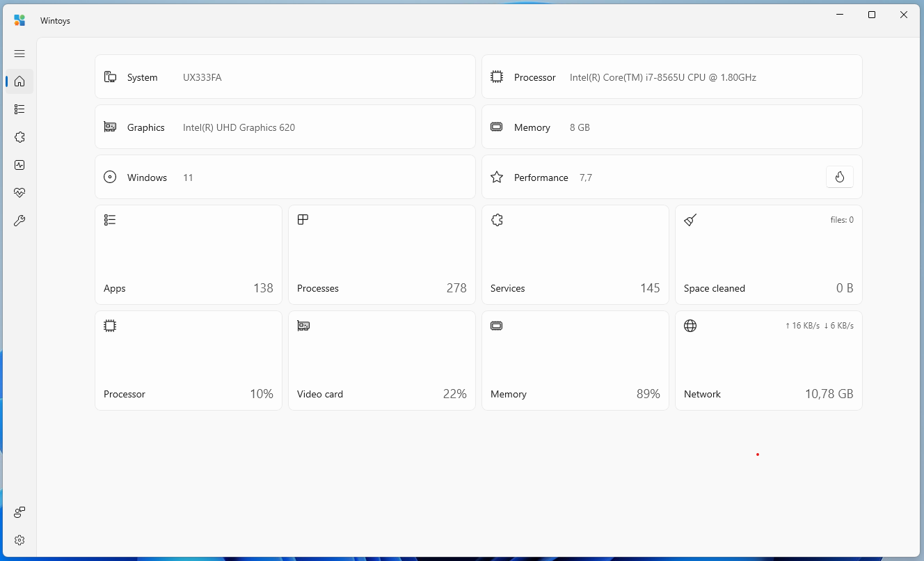Click the Processes tile icon
The image size is (924, 561).
click(303, 220)
